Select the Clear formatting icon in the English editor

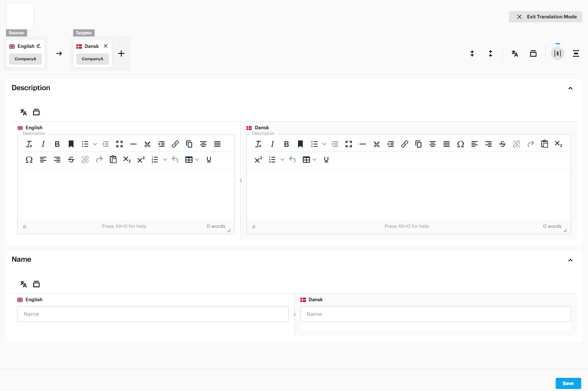(29, 144)
